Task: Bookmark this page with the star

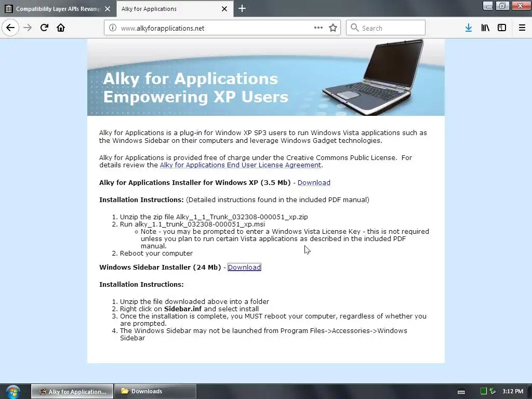Action: coord(333,28)
